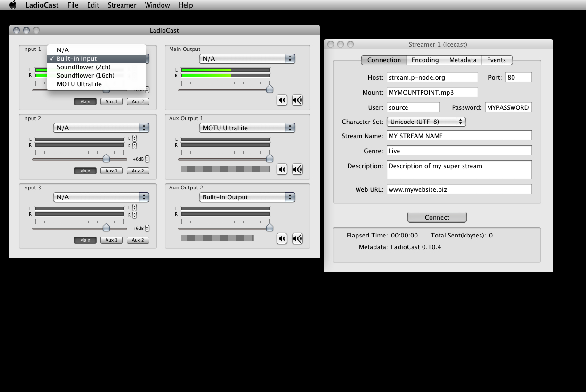Toggle Main routing button for Input 2
The width and height of the screenshot is (586, 392).
(x=85, y=171)
